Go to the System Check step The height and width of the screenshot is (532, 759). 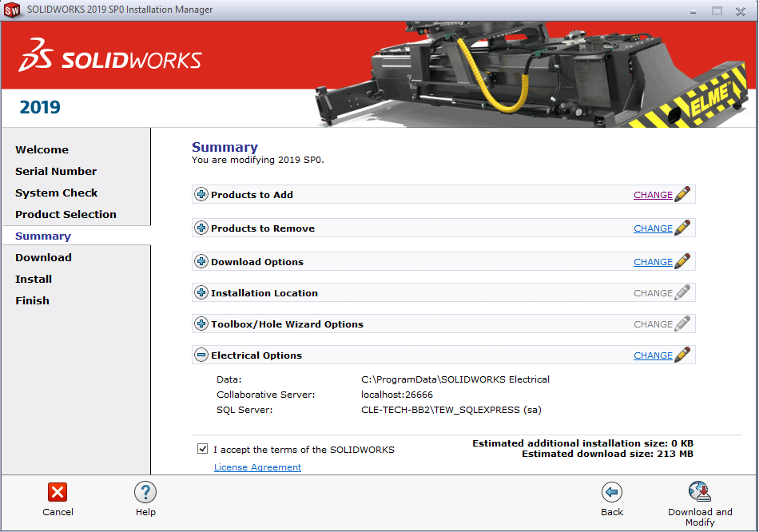pyautogui.click(x=56, y=193)
